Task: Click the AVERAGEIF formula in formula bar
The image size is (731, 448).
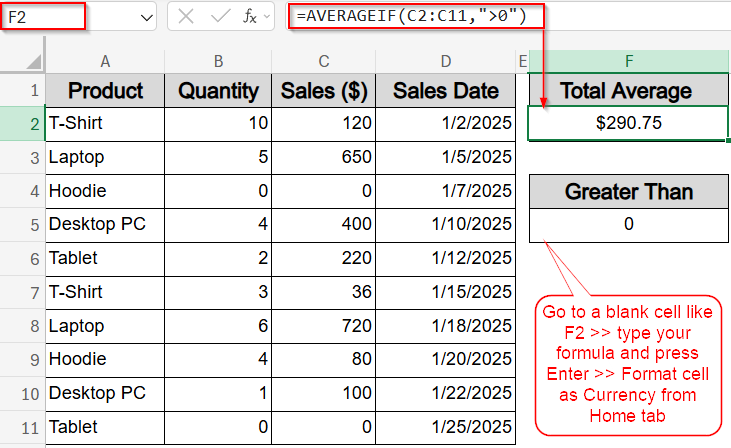Action: pos(412,16)
